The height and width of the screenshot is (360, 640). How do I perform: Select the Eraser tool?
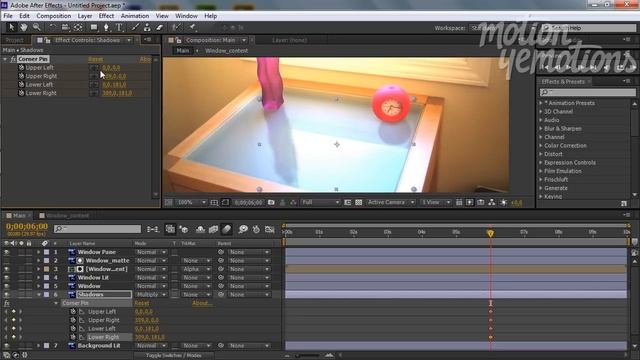160,27
